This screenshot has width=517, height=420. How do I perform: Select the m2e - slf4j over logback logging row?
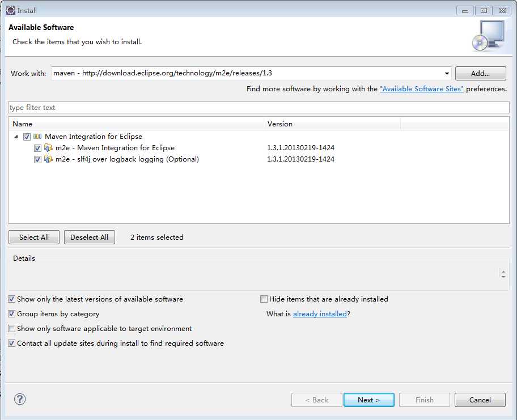click(128, 159)
